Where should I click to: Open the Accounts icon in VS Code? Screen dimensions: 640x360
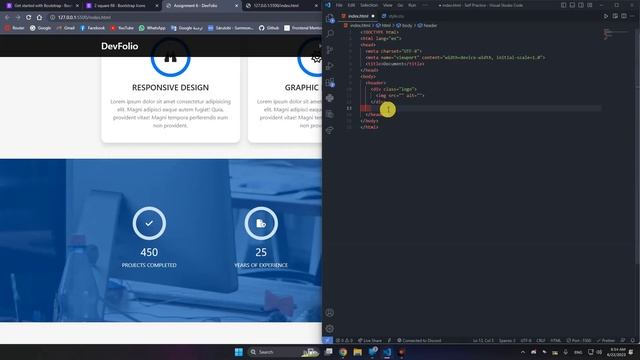click(x=329, y=313)
